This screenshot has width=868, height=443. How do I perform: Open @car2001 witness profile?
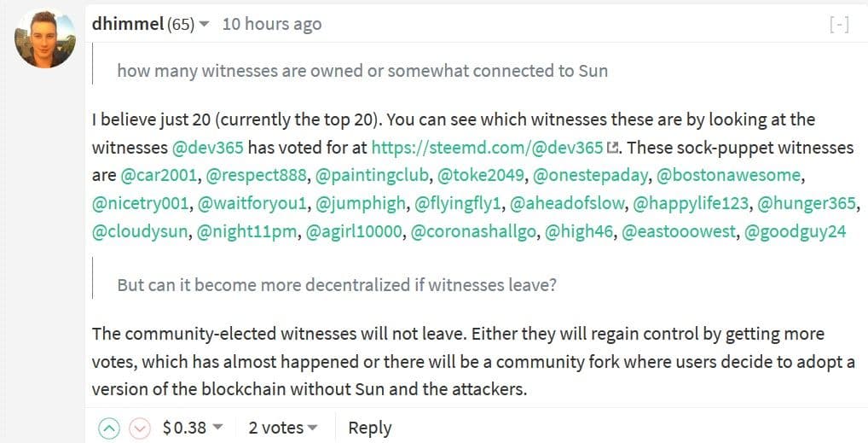[159, 176]
